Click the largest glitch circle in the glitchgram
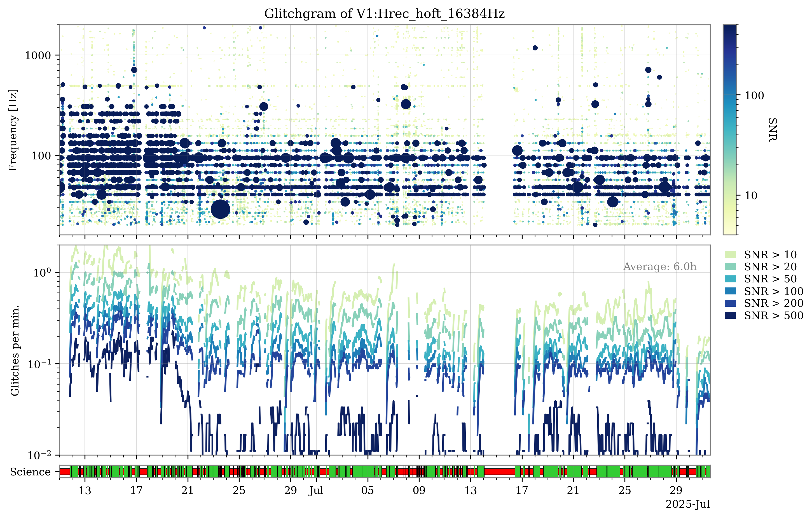Viewport: 812px width, 518px height. pos(221,209)
